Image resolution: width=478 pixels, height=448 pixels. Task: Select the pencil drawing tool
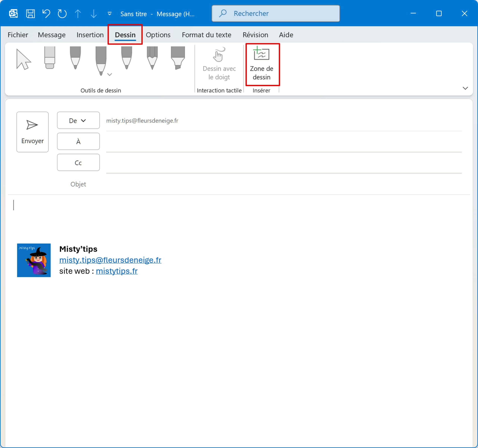152,58
